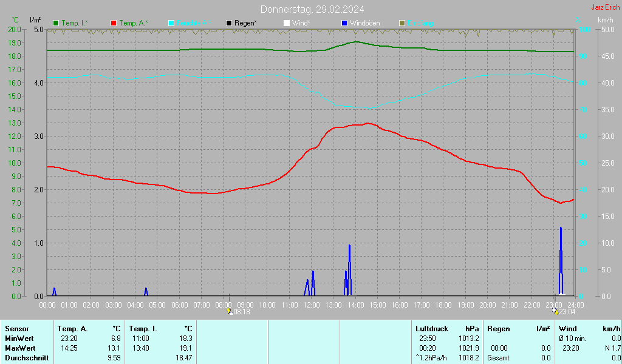Click the Temp. I. maximum value 19.1
The width and height of the screenshot is (622, 364).
(x=186, y=348)
